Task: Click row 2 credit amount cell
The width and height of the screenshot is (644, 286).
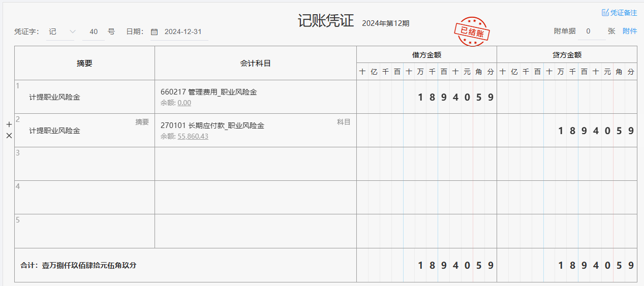Action: (x=567, y=131)
